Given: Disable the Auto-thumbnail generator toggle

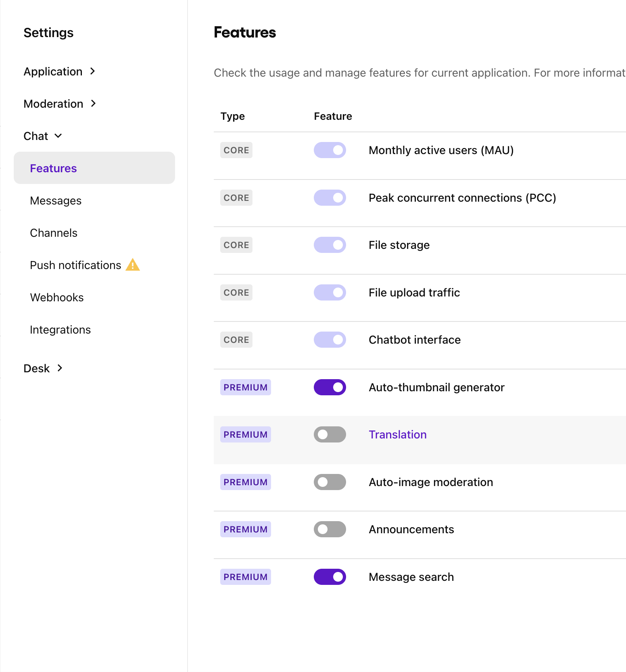Looking at the screenshot, I should [x=330, y=387].
